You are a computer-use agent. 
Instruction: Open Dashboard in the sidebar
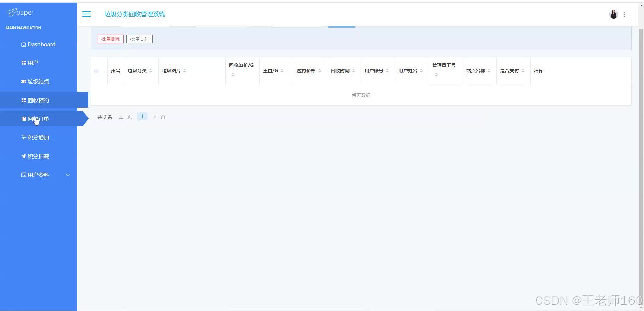point(39,44)
